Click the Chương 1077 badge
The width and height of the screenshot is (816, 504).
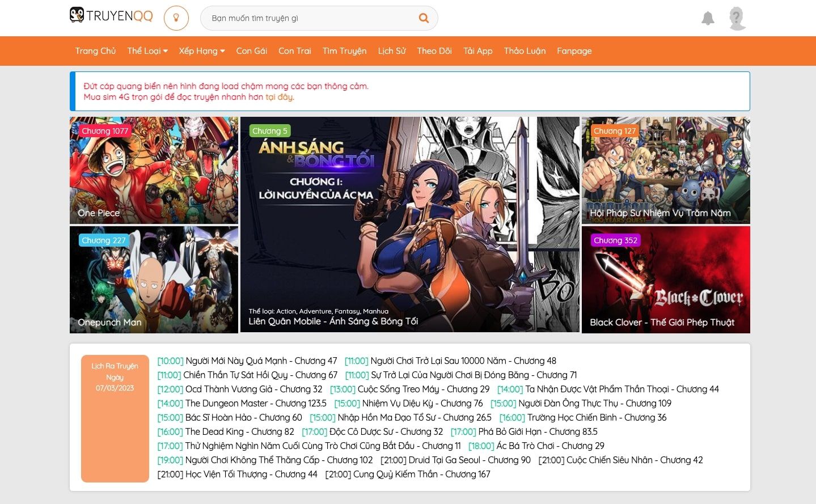coord(105,131)
